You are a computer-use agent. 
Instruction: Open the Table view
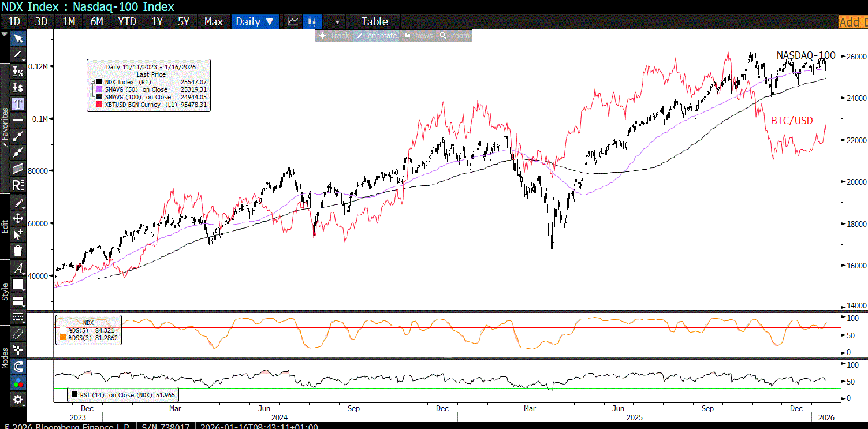[374, 22]
